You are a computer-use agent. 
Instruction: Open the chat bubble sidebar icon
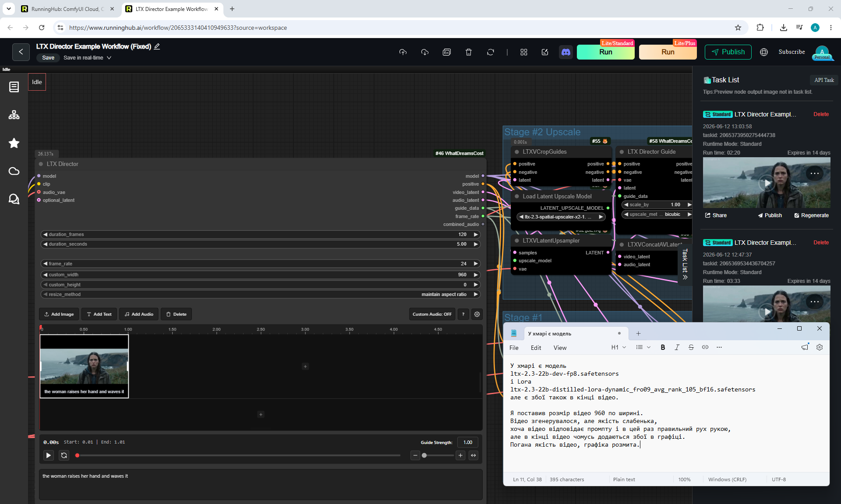pyautogui.click(x=14, y=199)
